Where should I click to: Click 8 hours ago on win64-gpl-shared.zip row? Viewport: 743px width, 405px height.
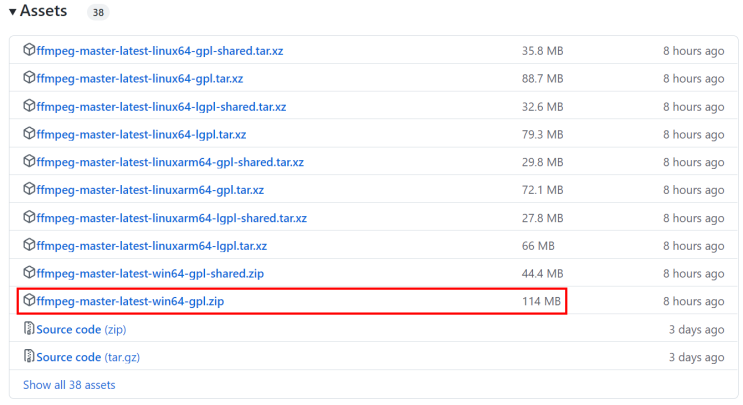pos(694,274)
